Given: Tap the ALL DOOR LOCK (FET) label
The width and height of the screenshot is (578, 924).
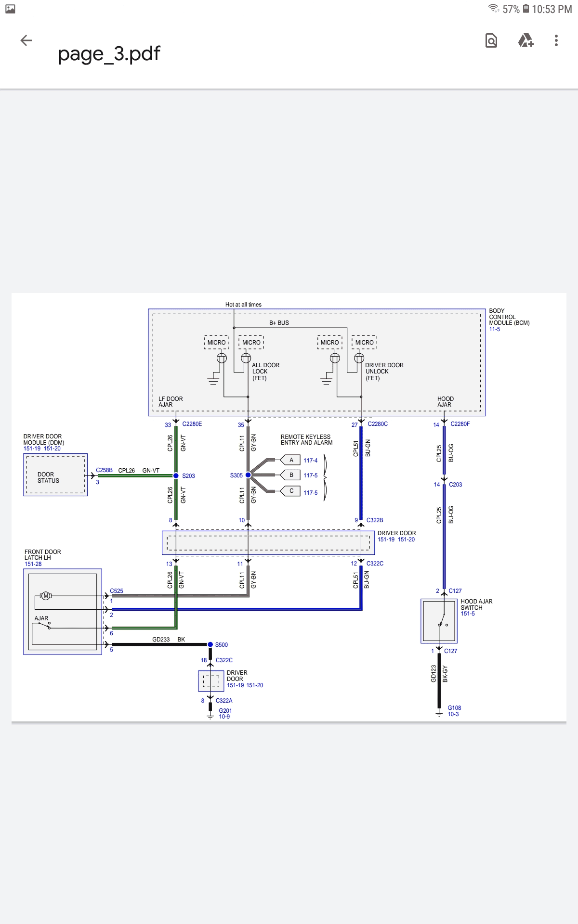Looking at the screenshot, I should pyautogui.click(x=266, y=372).
